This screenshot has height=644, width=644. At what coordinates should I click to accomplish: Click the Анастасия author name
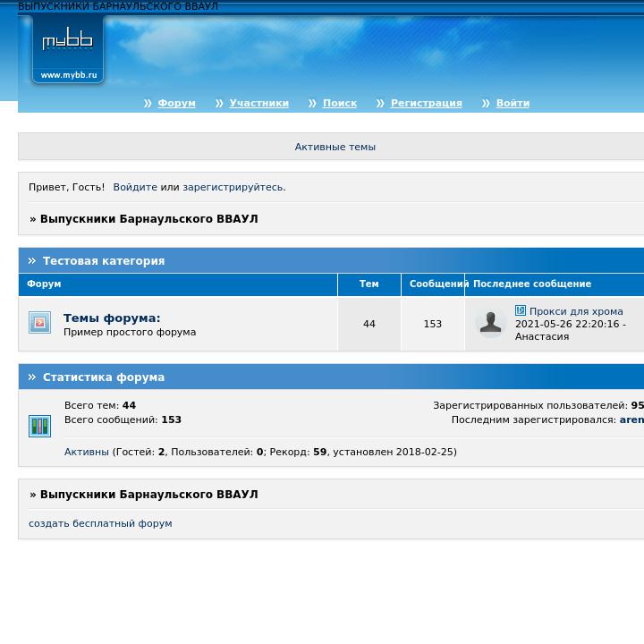(542, 337)
